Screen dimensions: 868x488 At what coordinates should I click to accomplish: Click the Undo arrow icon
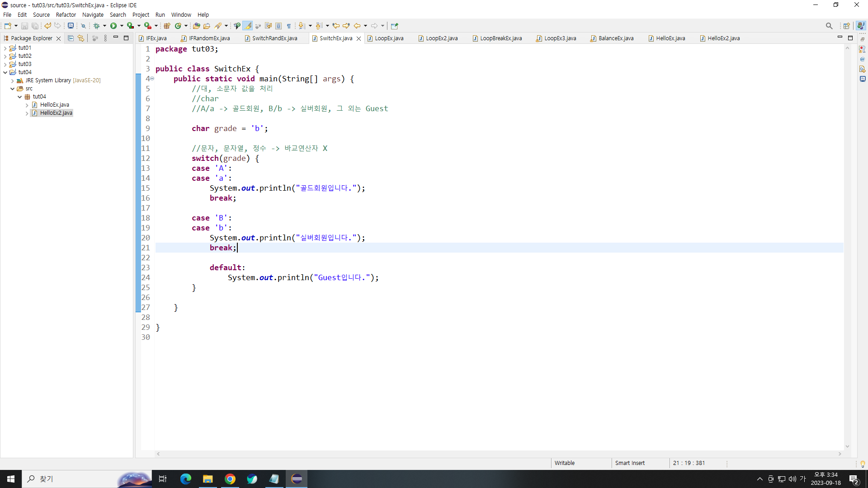(x=47, y=26)
